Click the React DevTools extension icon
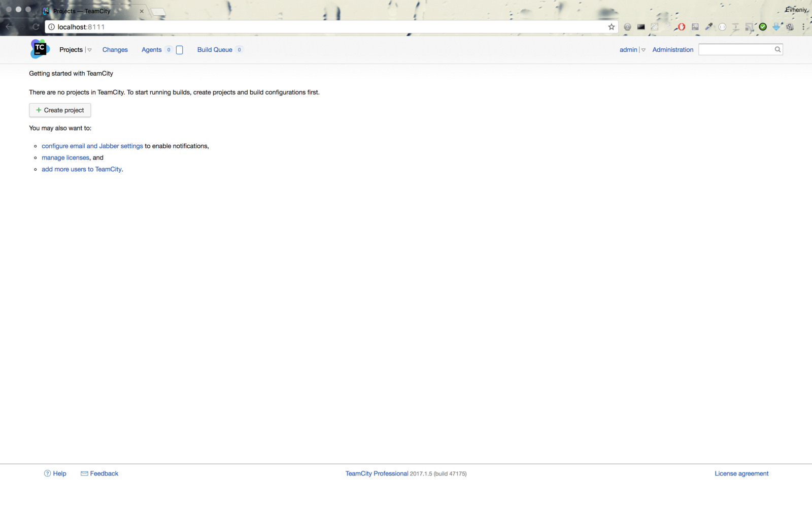The image size is (812, 508). (655, 27)
